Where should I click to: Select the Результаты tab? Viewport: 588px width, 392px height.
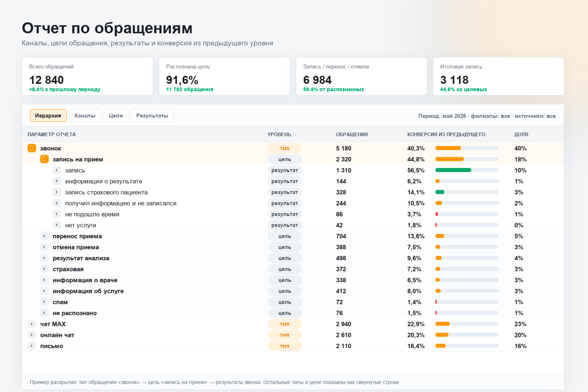tap(152, 116)
